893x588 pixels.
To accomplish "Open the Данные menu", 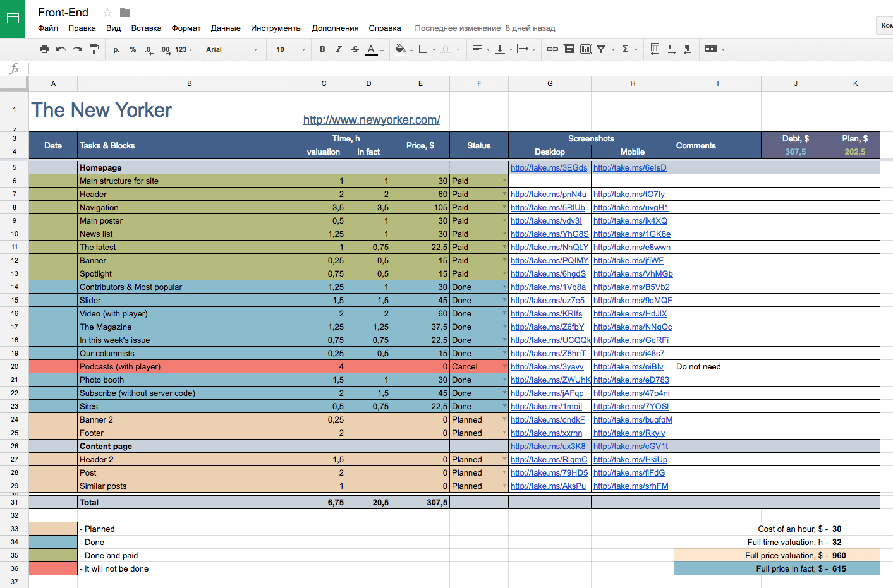I will (x=226, y=28).
